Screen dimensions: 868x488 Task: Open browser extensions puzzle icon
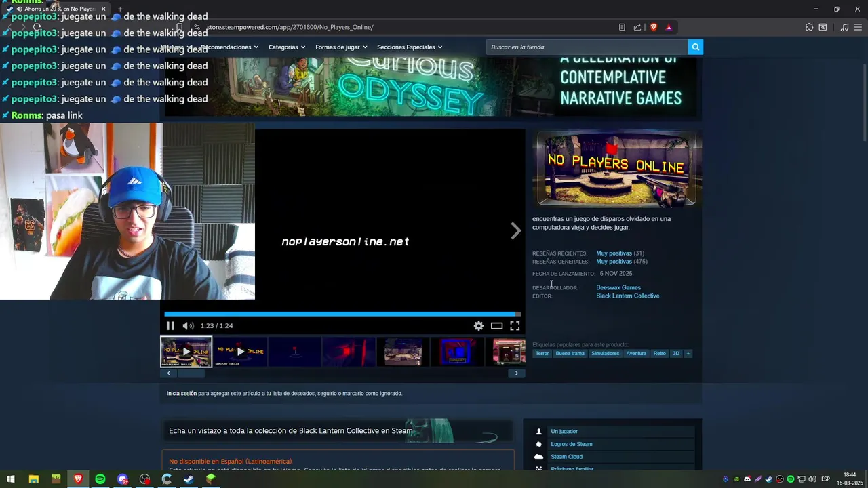coord(809,27)
